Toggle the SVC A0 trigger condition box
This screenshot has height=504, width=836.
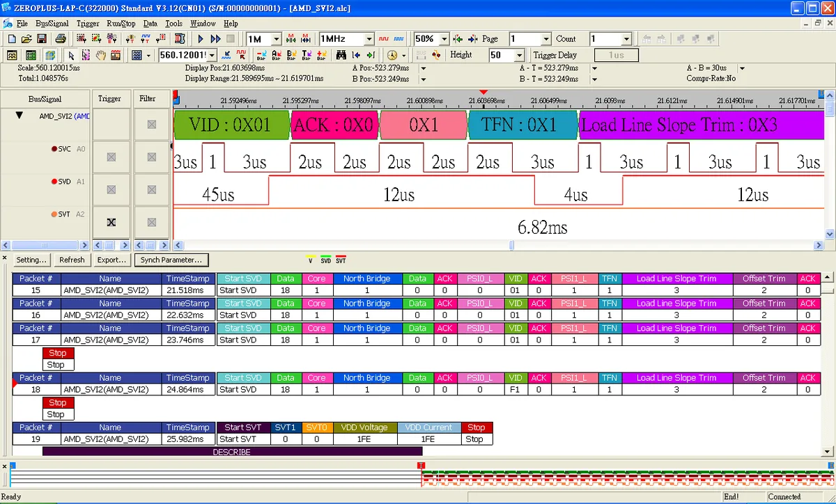[111, 158]
